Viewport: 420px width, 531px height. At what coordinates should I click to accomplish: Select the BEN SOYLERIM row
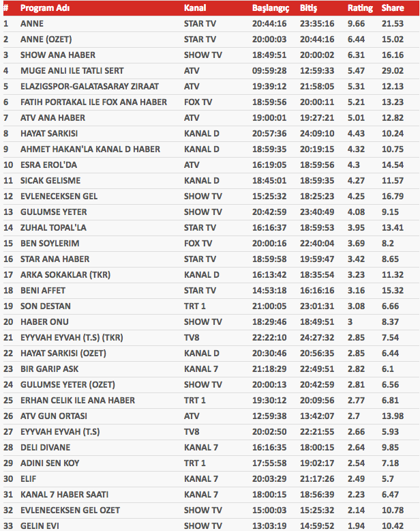coord(50,243)
